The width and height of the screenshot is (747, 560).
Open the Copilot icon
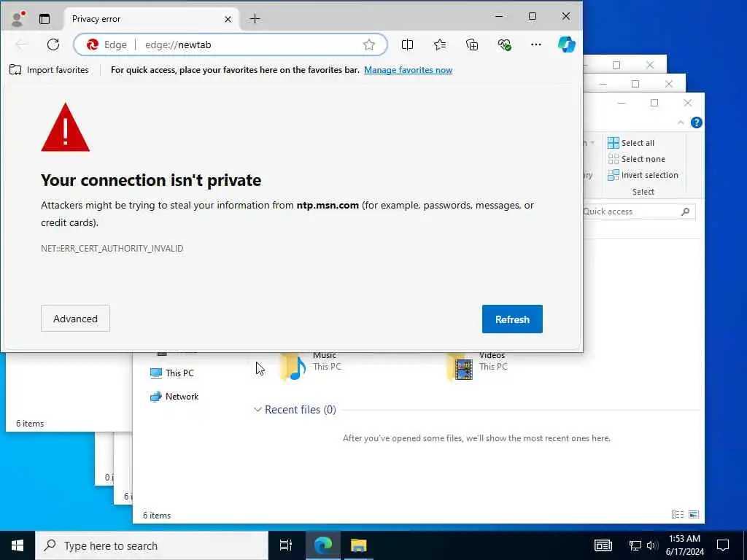(x=566, y=44)
